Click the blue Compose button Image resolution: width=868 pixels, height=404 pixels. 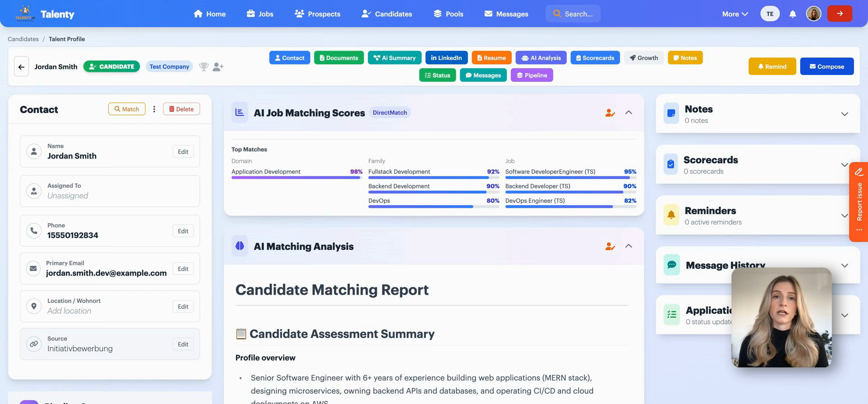pyautogui.click(x=827, y=66)
